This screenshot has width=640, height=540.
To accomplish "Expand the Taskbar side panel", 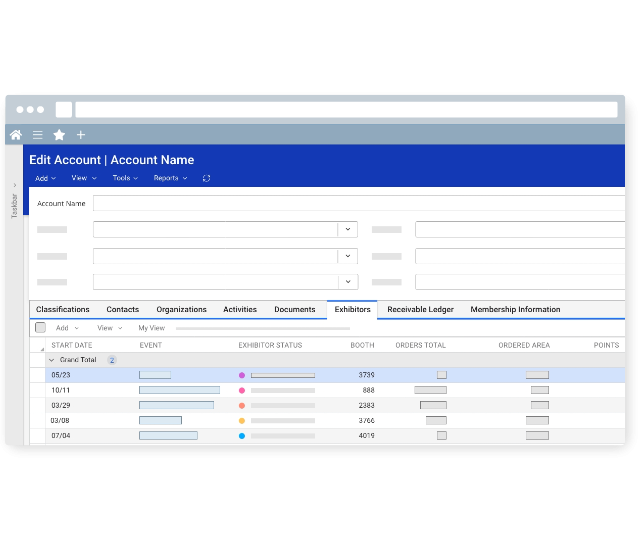I will (14, 185).
